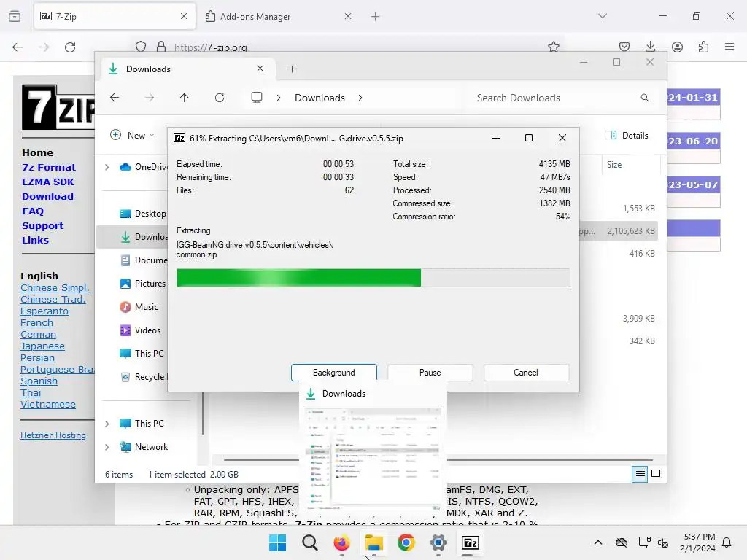
Task: Close the Downloads Explorer tab
Action: 260,69
